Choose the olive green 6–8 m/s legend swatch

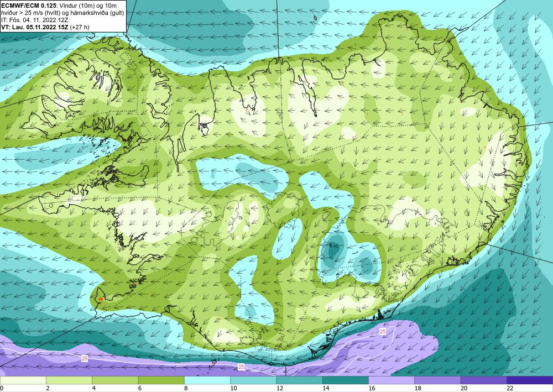click(161, 380)
